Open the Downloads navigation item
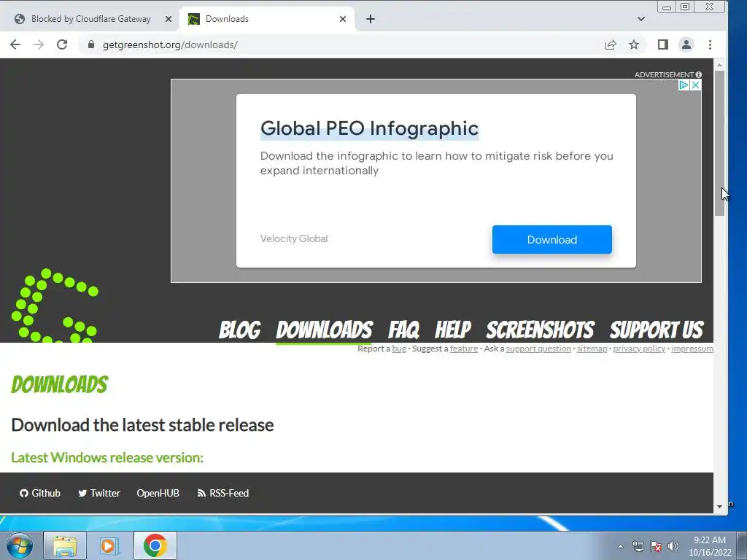Viewport: 747px width, 560px height. [325, 330]
